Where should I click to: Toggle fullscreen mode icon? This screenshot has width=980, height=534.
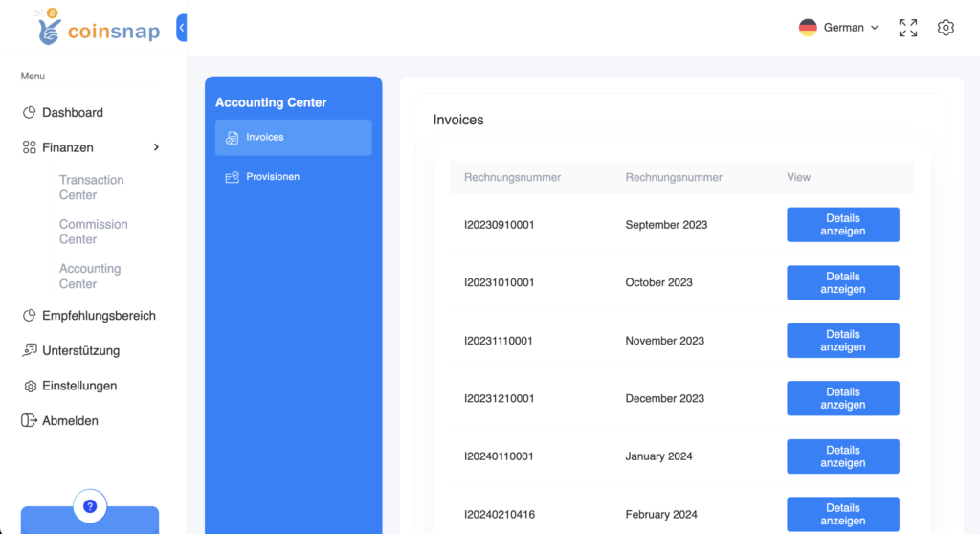pos(907,28)
